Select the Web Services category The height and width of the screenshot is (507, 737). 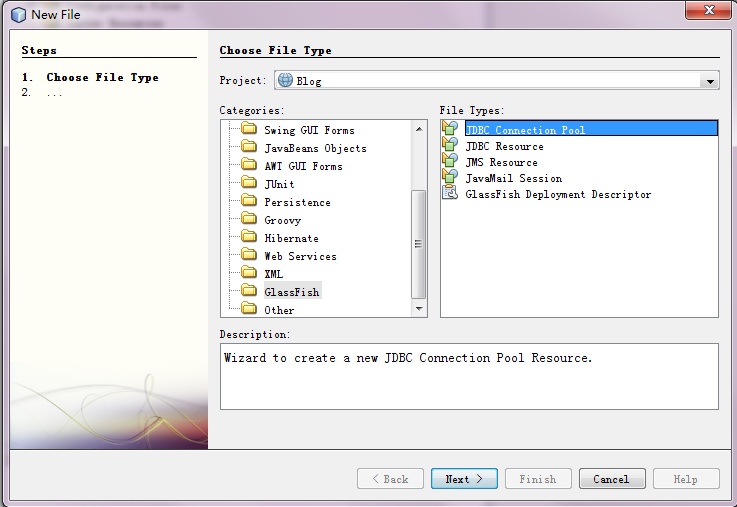click(x=300, y=257)
